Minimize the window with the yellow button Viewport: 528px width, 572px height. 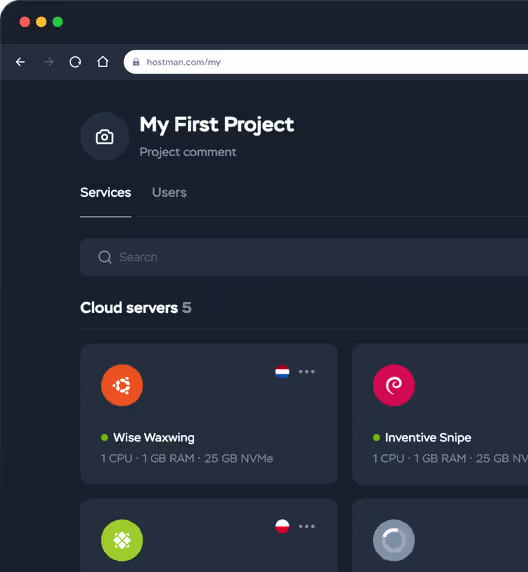tap(41, 22)
